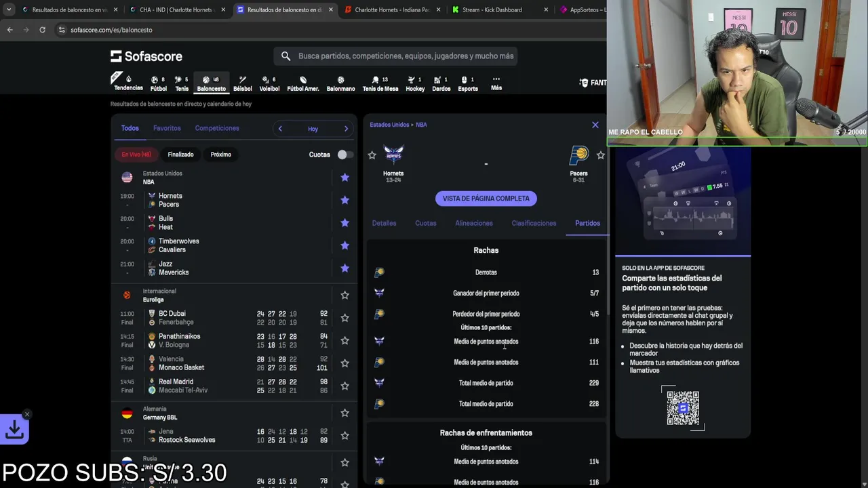868x488 pixels.
Task: Favorite the Euroliga league star
Action: tap(344, 295)
